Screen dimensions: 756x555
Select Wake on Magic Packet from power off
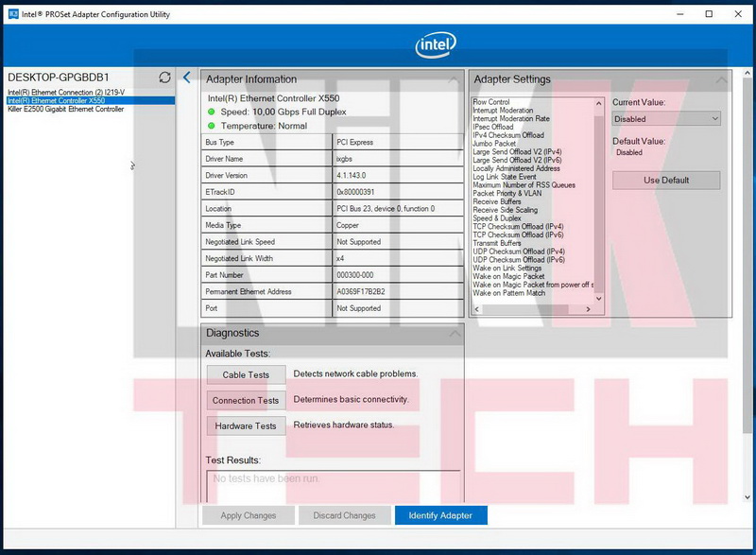(x=533, y=285)
